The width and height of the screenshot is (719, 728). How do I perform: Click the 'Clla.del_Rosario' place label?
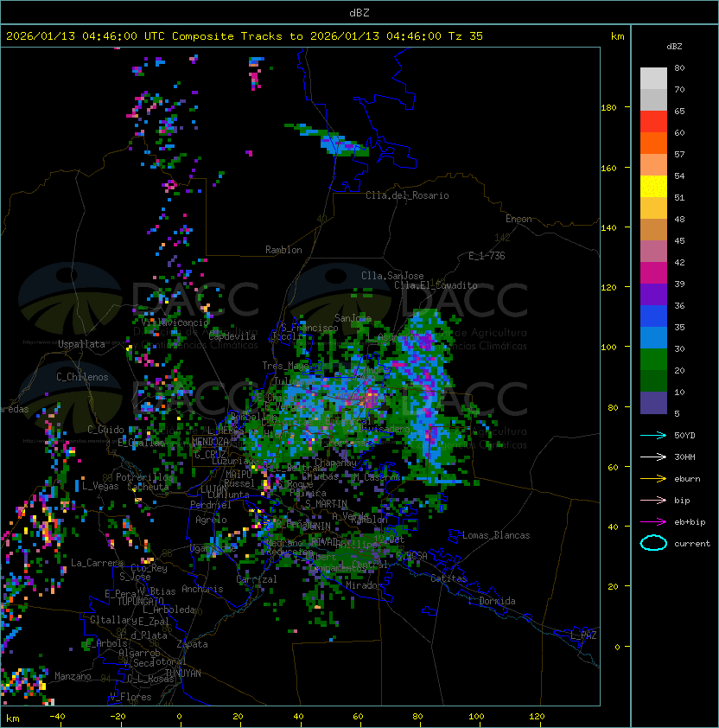coord(407,195)
